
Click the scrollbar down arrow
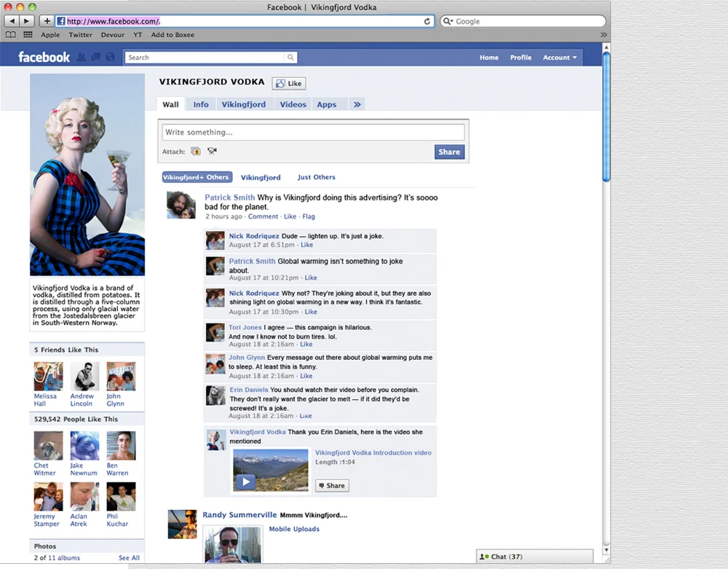click(x=606, y=550)
